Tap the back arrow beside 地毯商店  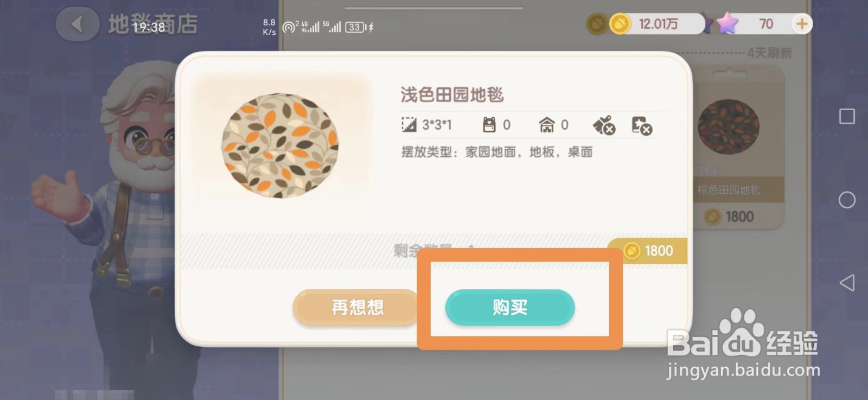click(78, 24)
